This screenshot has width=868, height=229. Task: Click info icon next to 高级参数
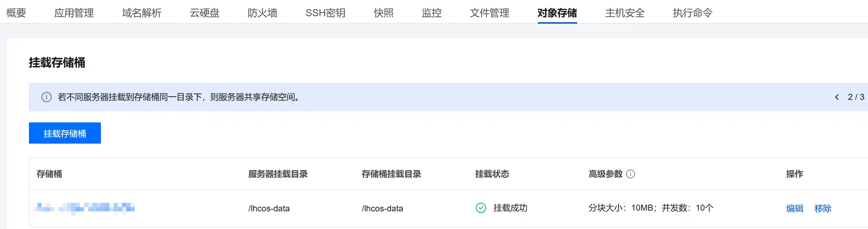coord(631,174)
